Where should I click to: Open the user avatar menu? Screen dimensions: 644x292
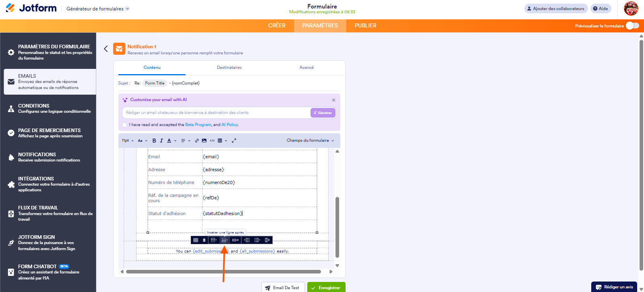(631, 8)
